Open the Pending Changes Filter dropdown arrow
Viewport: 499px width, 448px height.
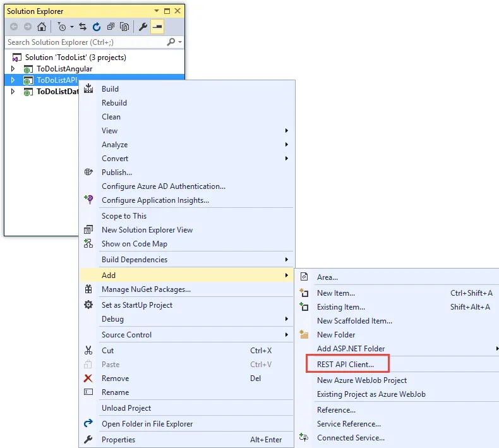click(72, 27)
